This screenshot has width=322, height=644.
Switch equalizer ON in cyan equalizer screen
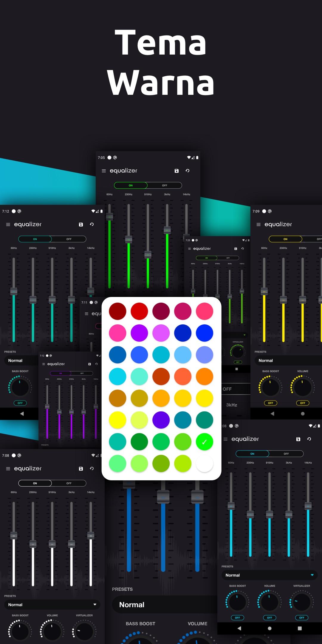pyautogui.click(x=252, y=454)
